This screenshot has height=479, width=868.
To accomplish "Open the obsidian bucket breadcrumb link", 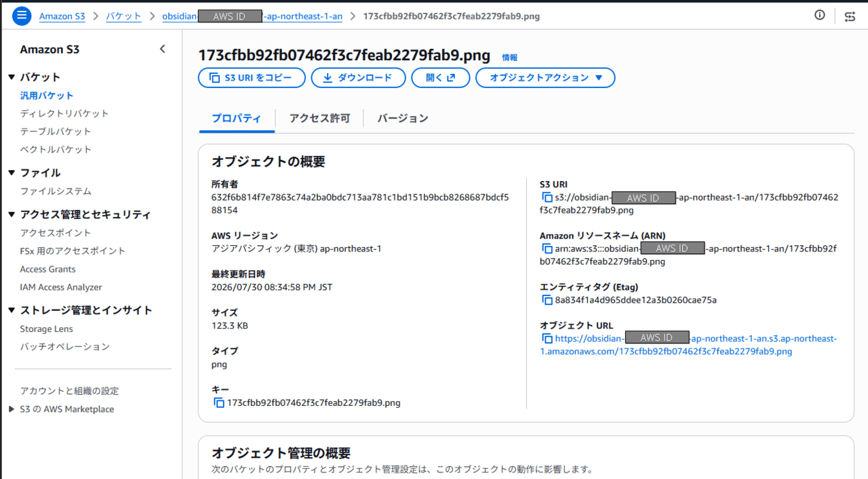I will (x=252, y=16).
